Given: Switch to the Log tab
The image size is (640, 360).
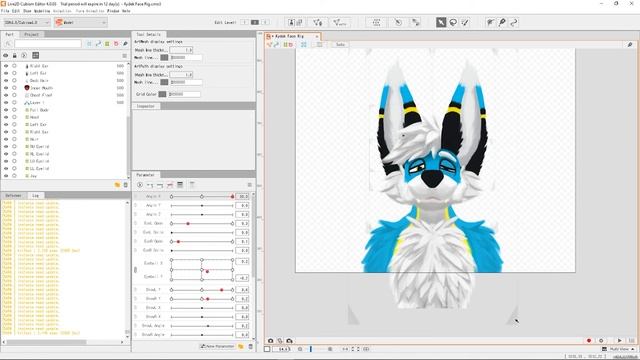Looking at the screenshot, I should [36, 196].
